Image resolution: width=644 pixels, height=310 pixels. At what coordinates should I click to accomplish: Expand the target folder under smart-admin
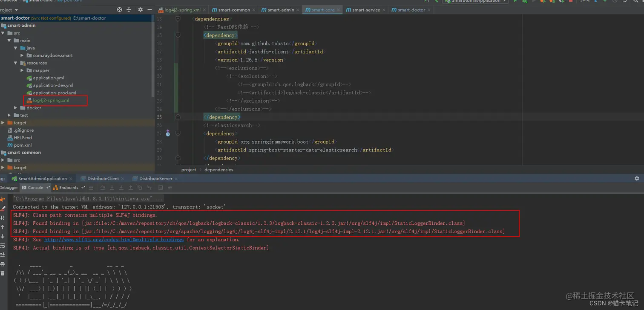(x=3, y=122)
